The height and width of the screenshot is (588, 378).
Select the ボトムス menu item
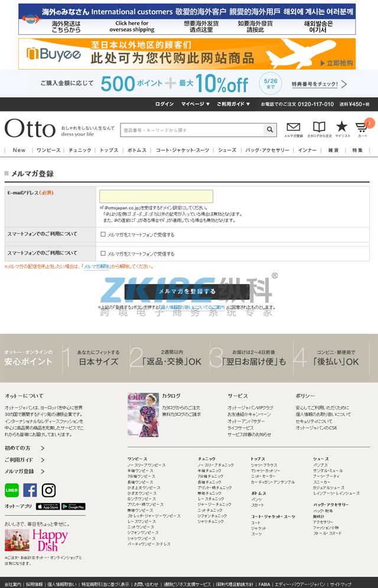coord(137,150)
